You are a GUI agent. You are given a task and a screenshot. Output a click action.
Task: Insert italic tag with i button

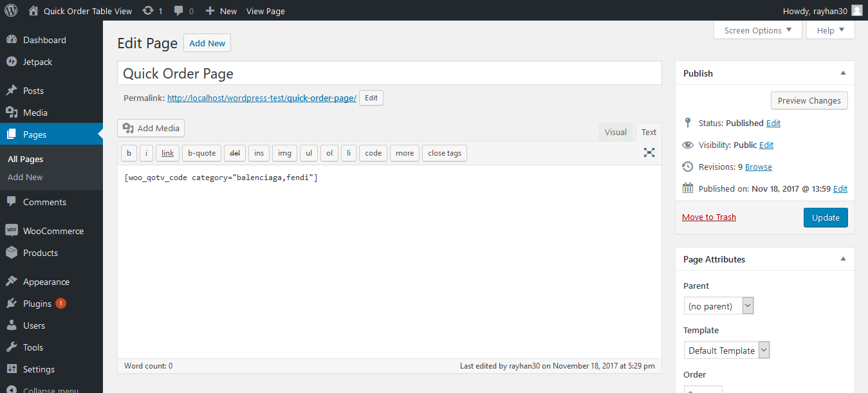(x=147, y=153)
